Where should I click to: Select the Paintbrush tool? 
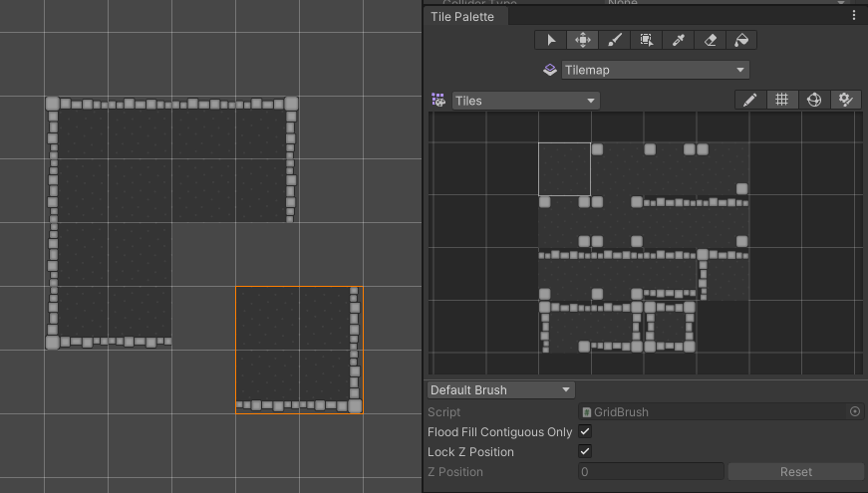(x=614, y=40)
